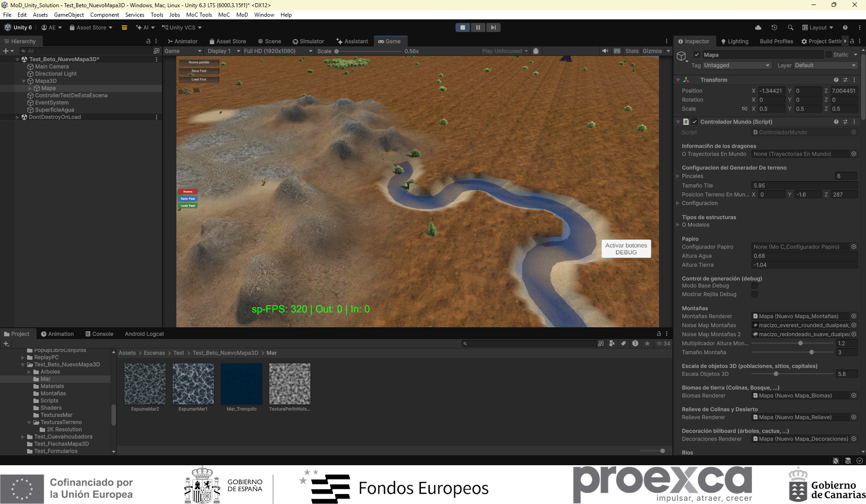Pick object for Montañas Renderer field
866x504 pixels.
[x=854, y=316]
